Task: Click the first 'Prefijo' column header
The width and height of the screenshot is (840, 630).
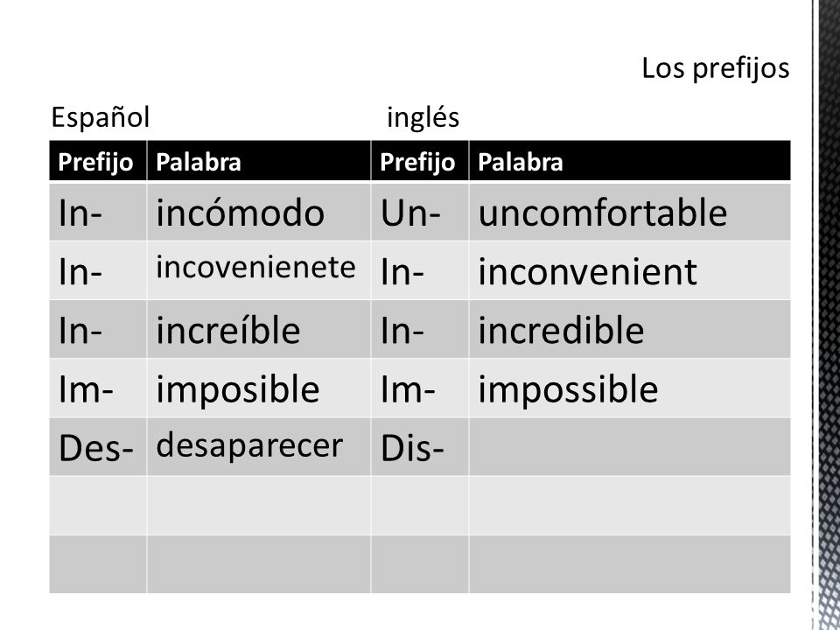Action: [98, 161]
